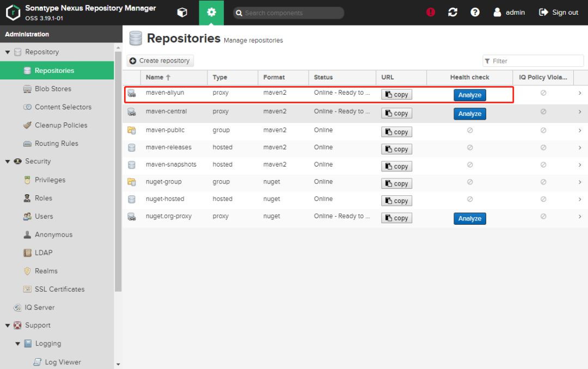Screen dimensions: 588x369
Task: Collapse the Logging tree node
Action: 18,344
